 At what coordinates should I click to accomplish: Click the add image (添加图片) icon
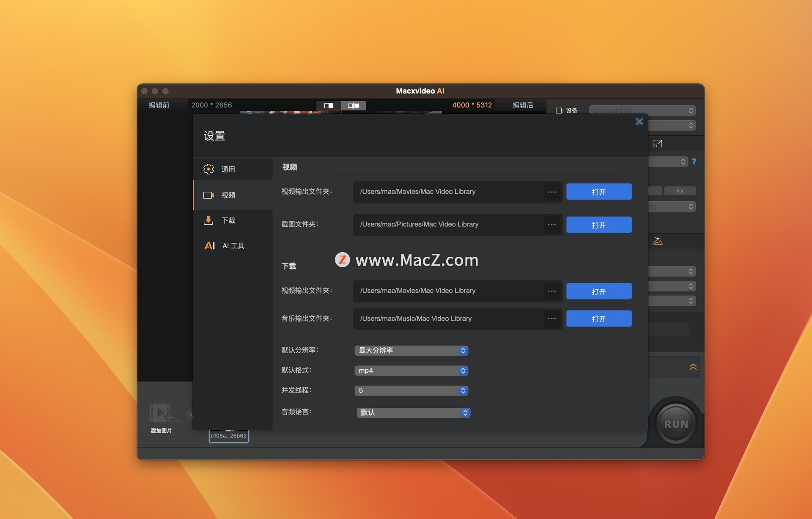click(161, 413)
